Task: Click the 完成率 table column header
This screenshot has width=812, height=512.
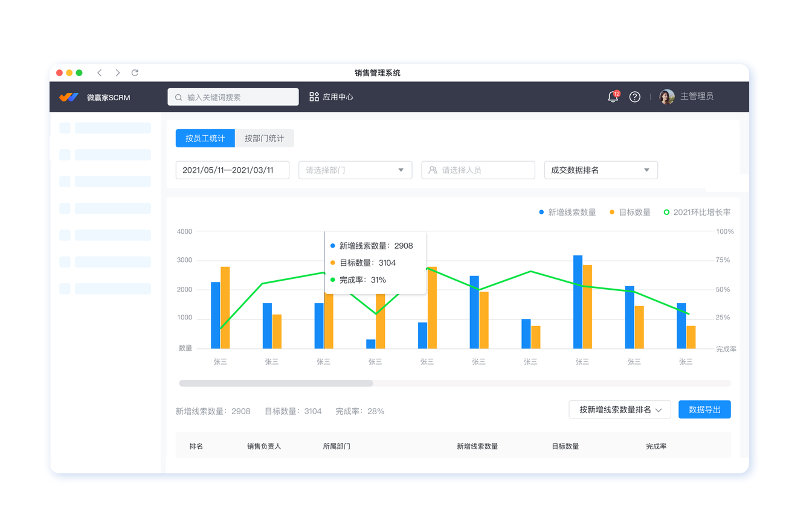Action: pos(656,447)
